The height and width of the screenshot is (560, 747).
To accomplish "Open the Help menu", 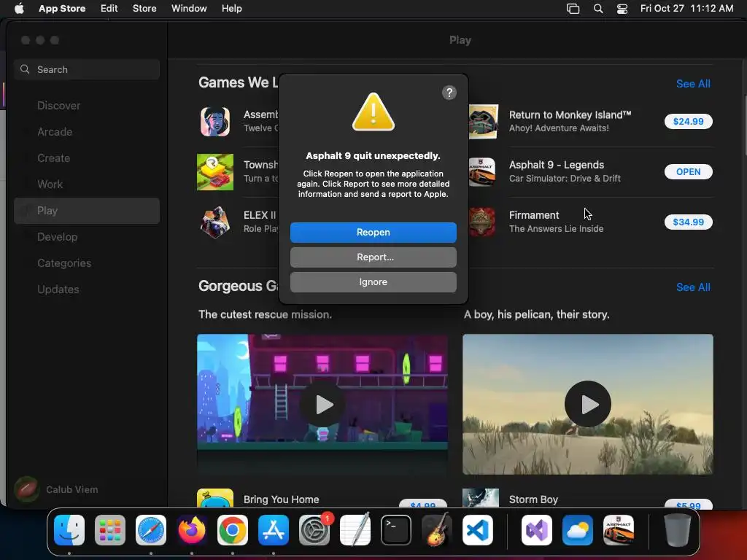I will click(231, 9).
